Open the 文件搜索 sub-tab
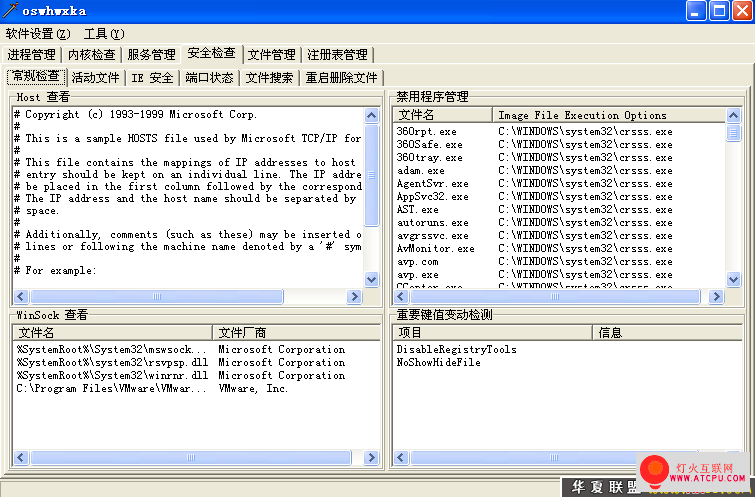This screenshot has width=755, height=497. 269,78
